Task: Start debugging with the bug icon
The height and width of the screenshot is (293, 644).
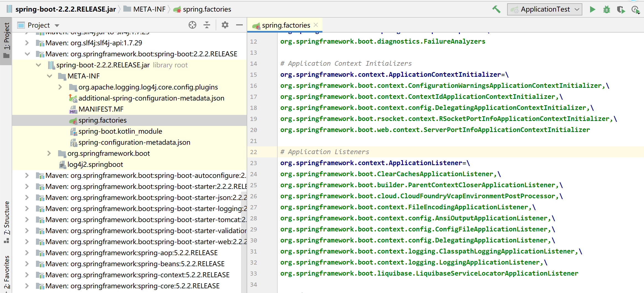Action: [x=606, y=10]
